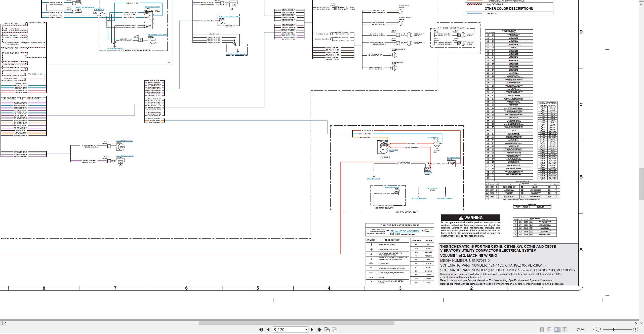Open the 75% zoom level dropdown
Viewport: 644px width, 334px height.
click(593, 329)
